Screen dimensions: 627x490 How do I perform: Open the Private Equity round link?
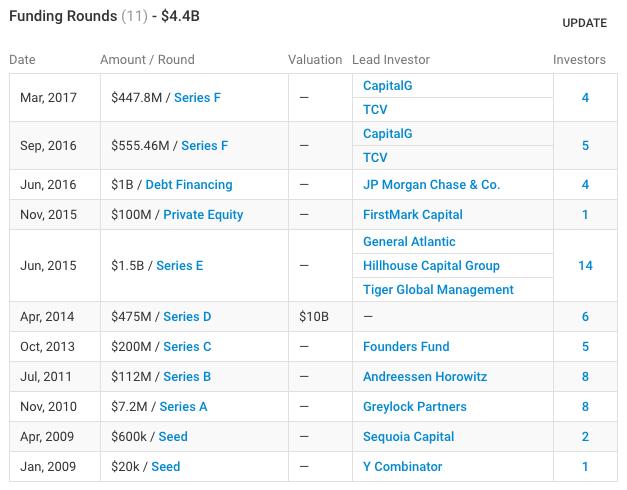(x=203, y=215)
